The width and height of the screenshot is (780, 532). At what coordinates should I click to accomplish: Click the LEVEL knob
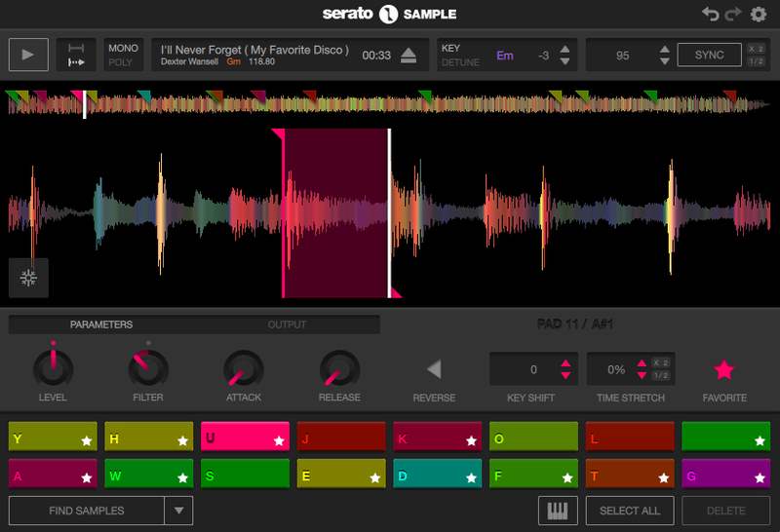(53, 368)
